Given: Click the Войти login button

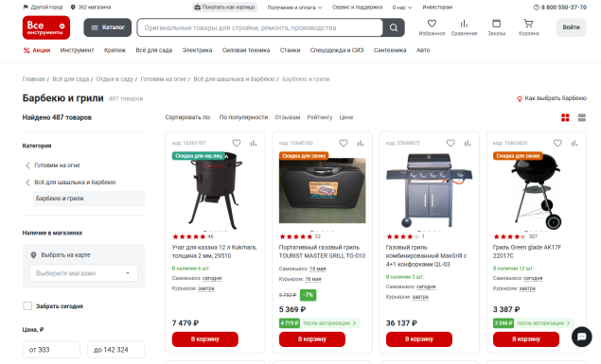Looking at the screenshot, I should tap(571, 27).
